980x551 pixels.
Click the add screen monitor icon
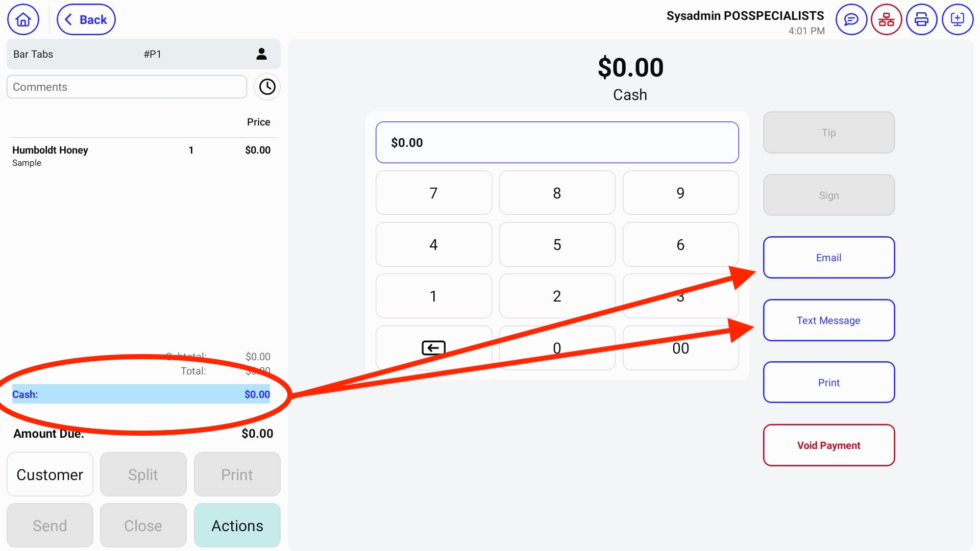pos(957,20)
